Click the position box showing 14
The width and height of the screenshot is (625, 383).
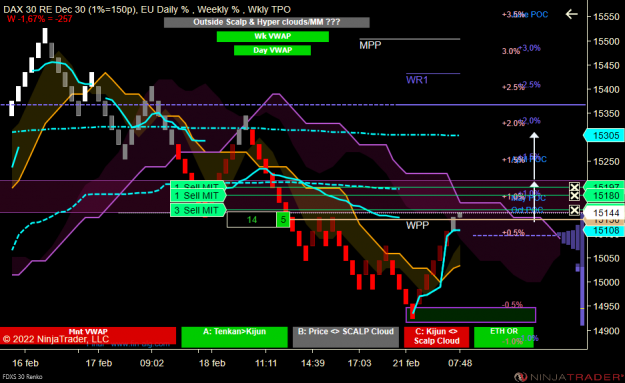coord(252,220)
